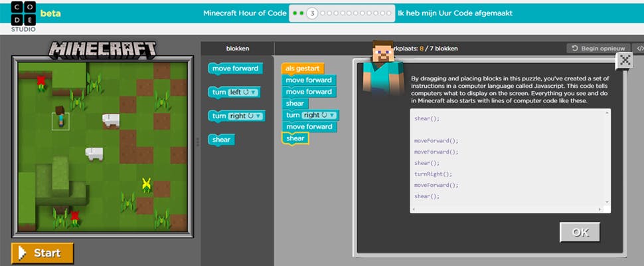The height and width of the screenshot is (266, 644).
Task: Click the show code </> icon
Action: point(639,49)
